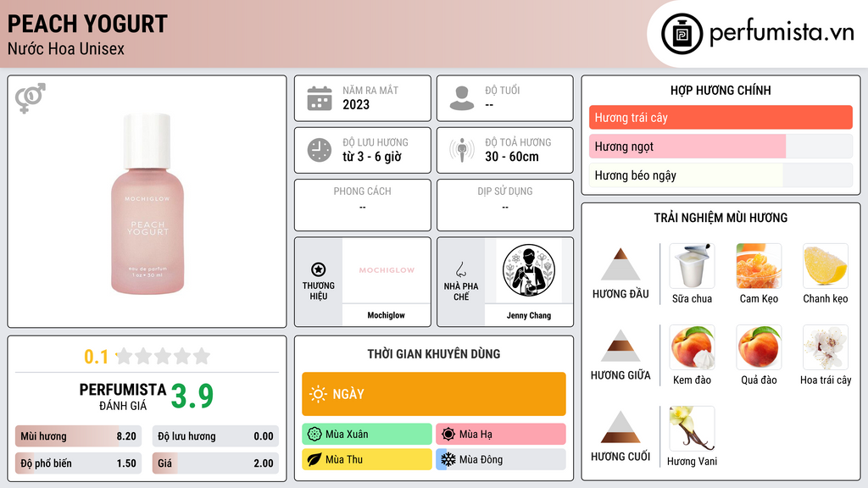The height and width of the screenshot is (488, 868).
Task: Click the Hương béo ngậy accord bar
Action: coord(721,175)
